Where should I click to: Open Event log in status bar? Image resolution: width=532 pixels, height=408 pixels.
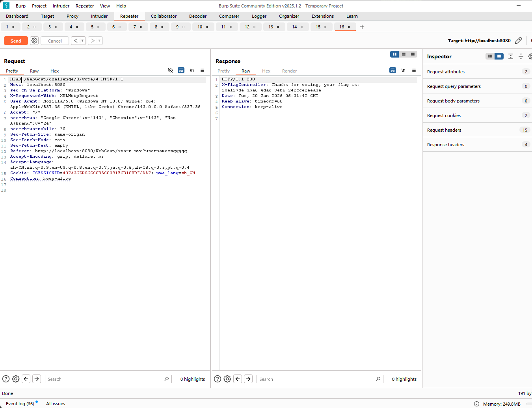[x=20, y=404]
